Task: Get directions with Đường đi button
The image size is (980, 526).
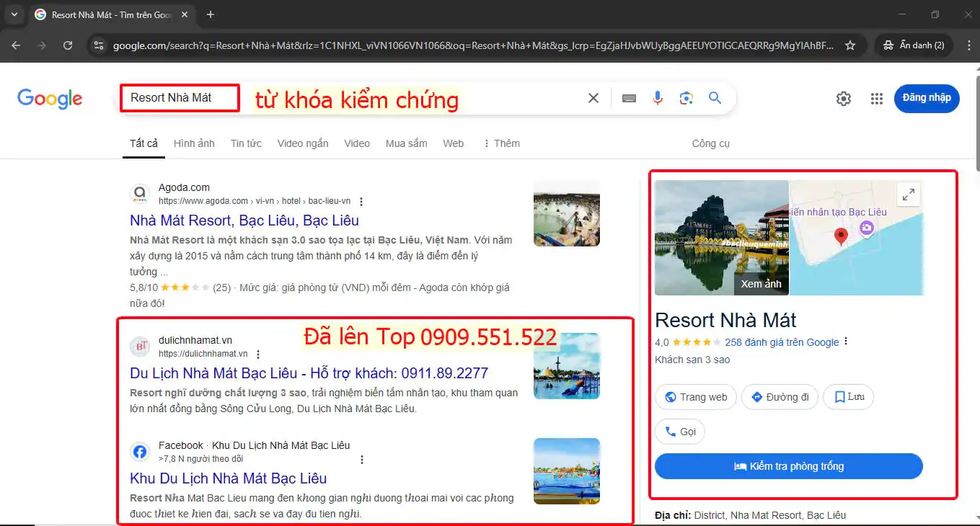Action: tap(780, 397)
